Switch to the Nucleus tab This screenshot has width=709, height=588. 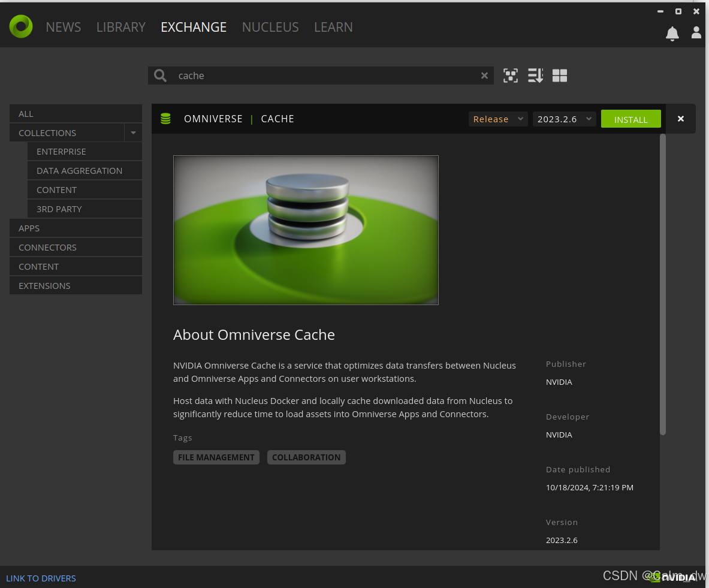(270, 27)
